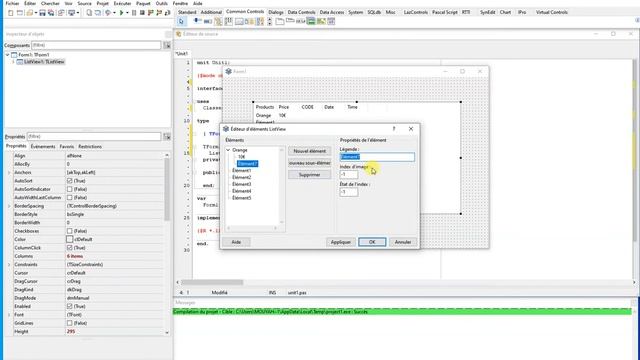Toggle the AutoSortIndicator property checkbox

click(69, 189)
